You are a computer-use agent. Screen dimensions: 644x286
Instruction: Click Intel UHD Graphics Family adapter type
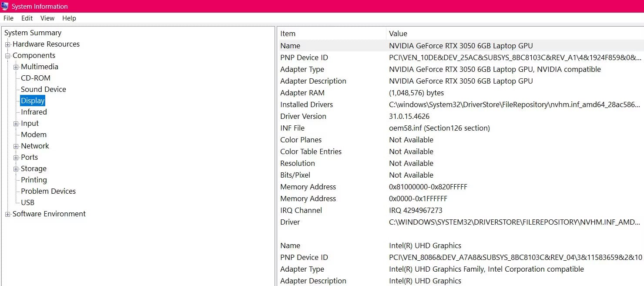[486, 269]
